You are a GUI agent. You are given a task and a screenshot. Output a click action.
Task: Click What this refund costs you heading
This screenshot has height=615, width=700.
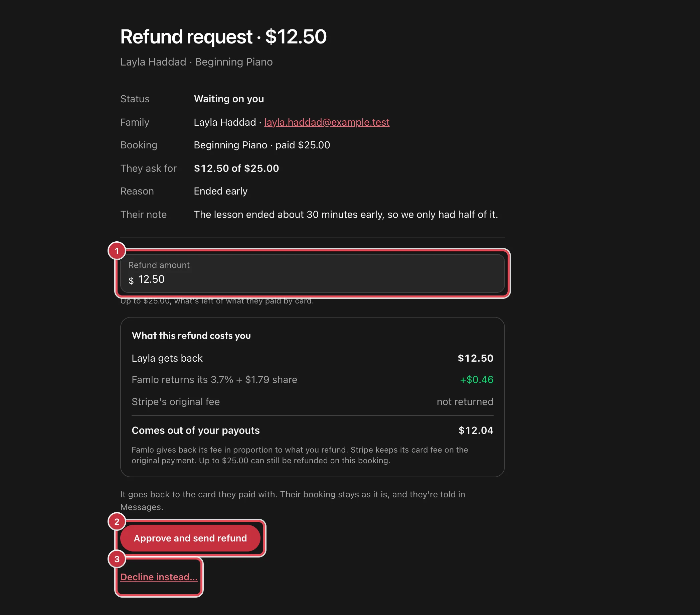tap(191, 335)
